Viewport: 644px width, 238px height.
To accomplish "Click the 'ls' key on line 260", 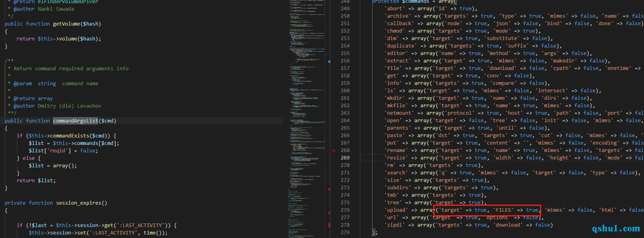I will coord(390,91).
